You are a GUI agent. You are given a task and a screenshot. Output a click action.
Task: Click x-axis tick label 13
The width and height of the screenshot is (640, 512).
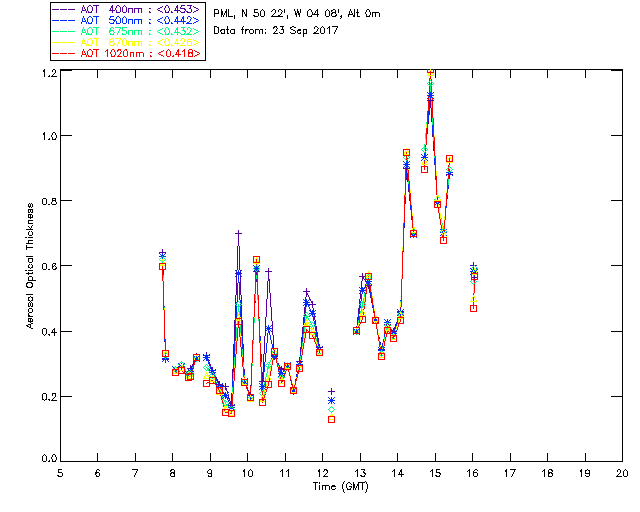(x=360, y=473)
